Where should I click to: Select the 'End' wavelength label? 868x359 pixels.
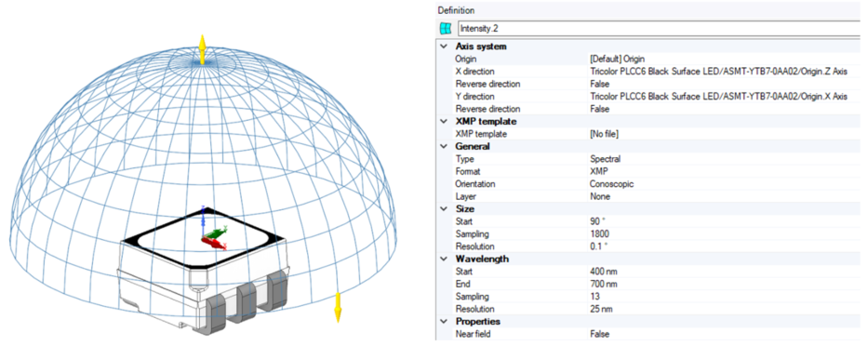click(x=462, y=284)
